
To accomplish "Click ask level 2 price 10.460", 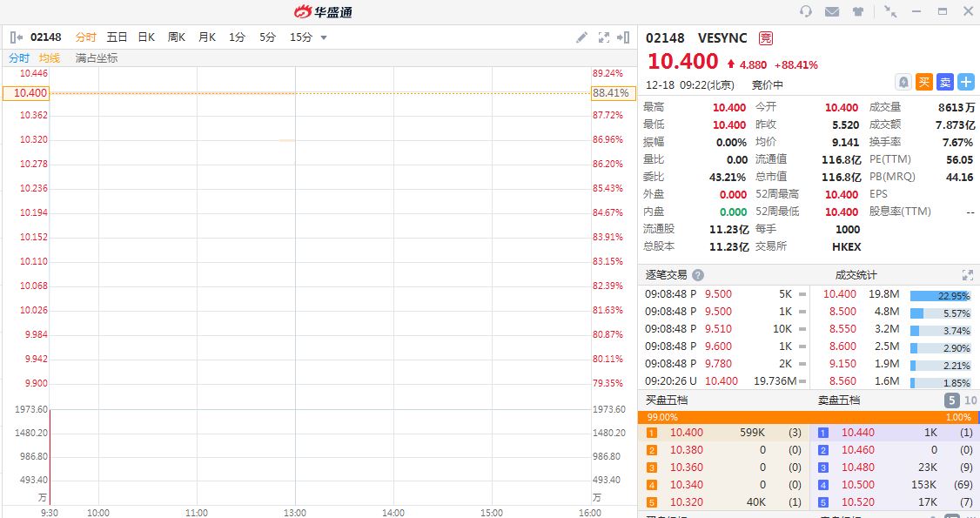I will (x=857, y=450).
